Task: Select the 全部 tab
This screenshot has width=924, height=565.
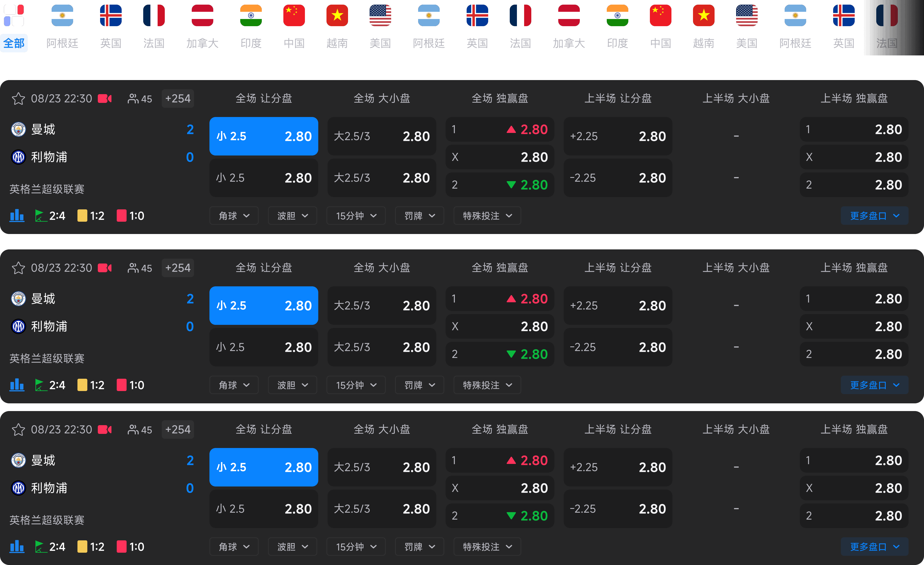Action: click(x=14, y=26)
